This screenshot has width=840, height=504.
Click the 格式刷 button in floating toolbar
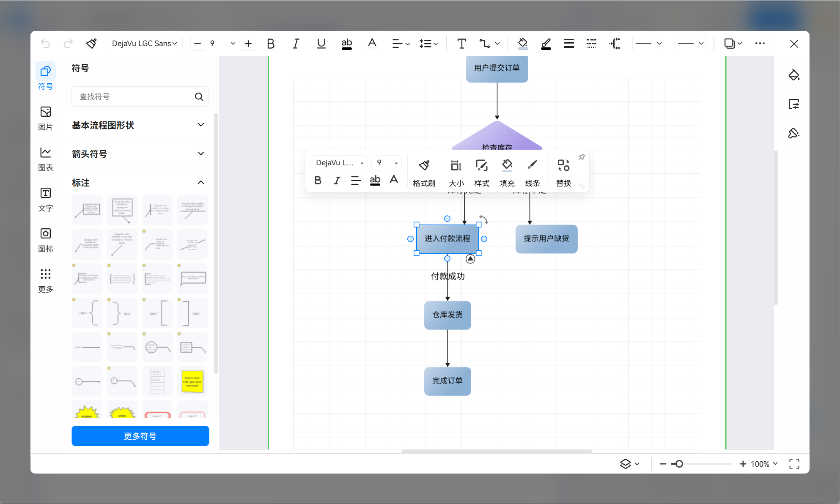coord(424,173)
